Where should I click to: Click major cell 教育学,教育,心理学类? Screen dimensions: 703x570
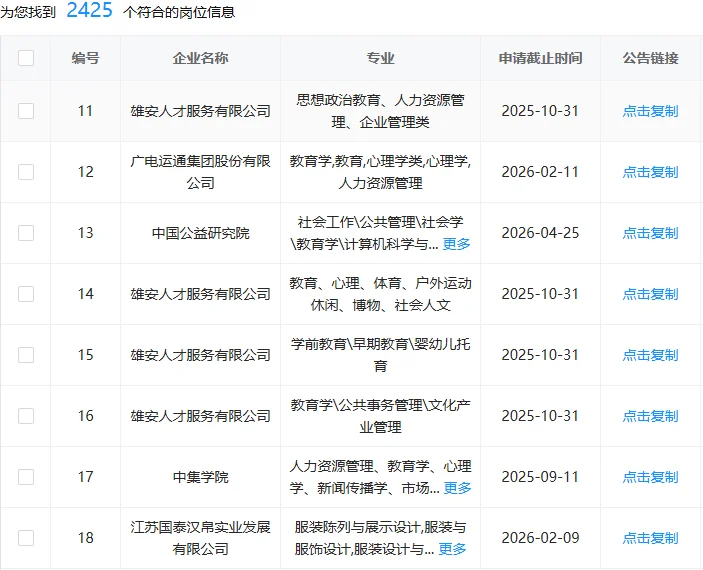tap(380, 172)
